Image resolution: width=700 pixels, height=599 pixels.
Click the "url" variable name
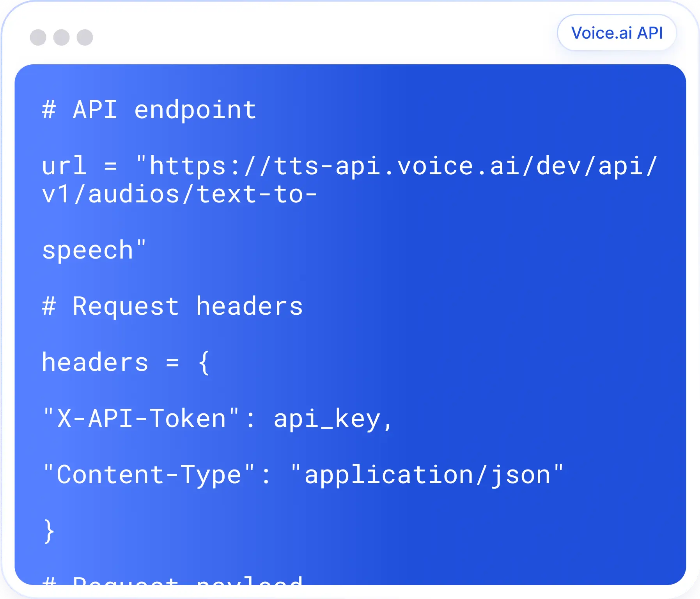[64, 166]
